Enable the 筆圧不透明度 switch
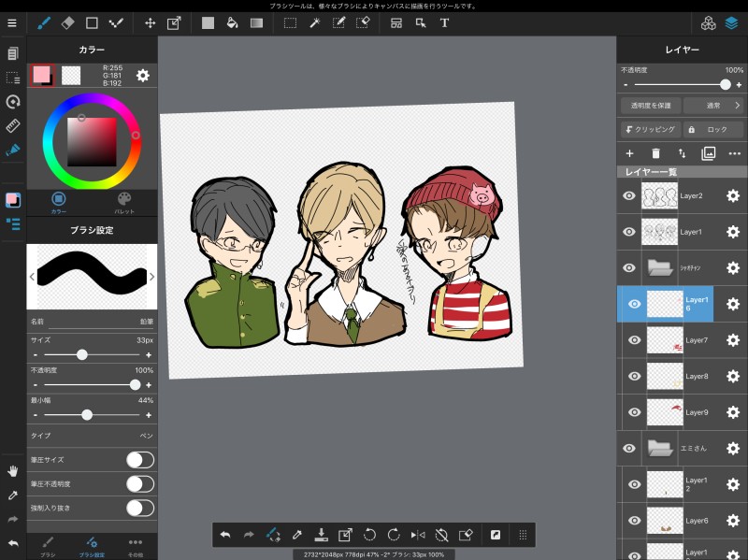Viewport: 748px width, 560px height. 139,483
